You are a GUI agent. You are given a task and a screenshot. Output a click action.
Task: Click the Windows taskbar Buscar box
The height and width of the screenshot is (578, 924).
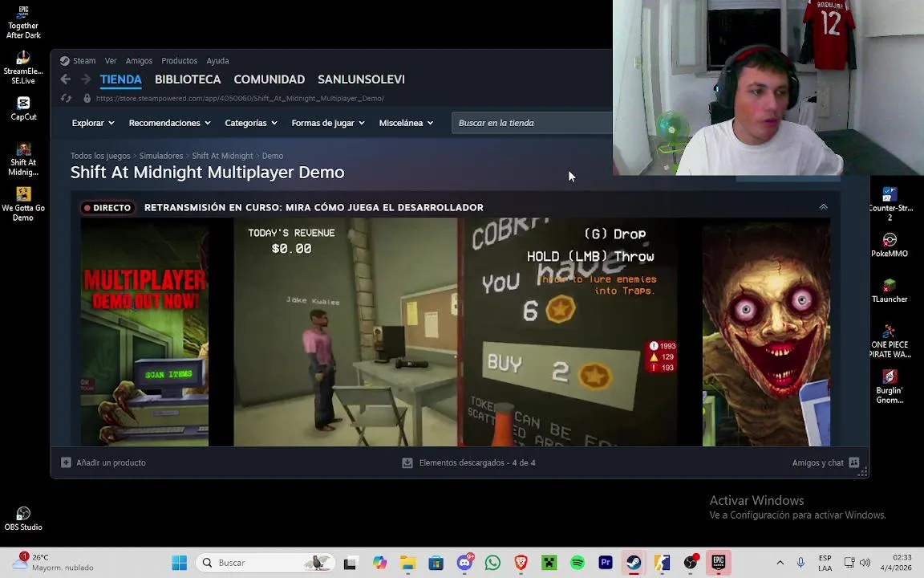coord(265,563)
